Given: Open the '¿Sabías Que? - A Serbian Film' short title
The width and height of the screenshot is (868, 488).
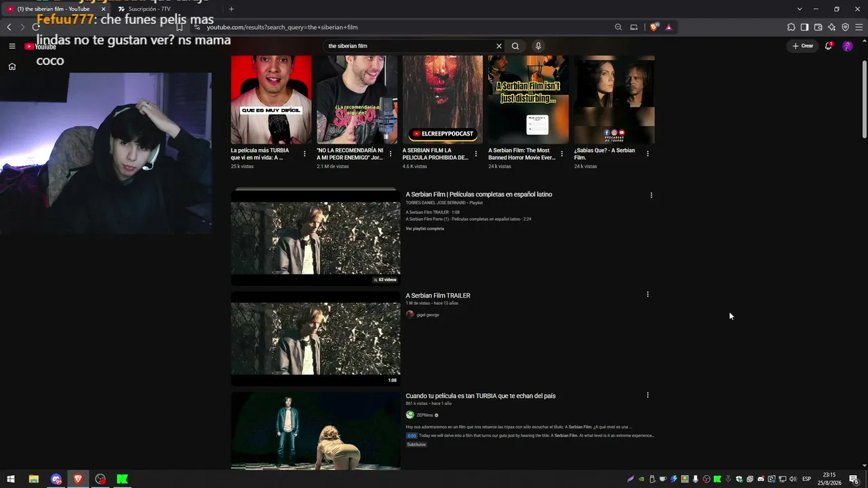Looking at the screenshot, I should coord(605,154).
